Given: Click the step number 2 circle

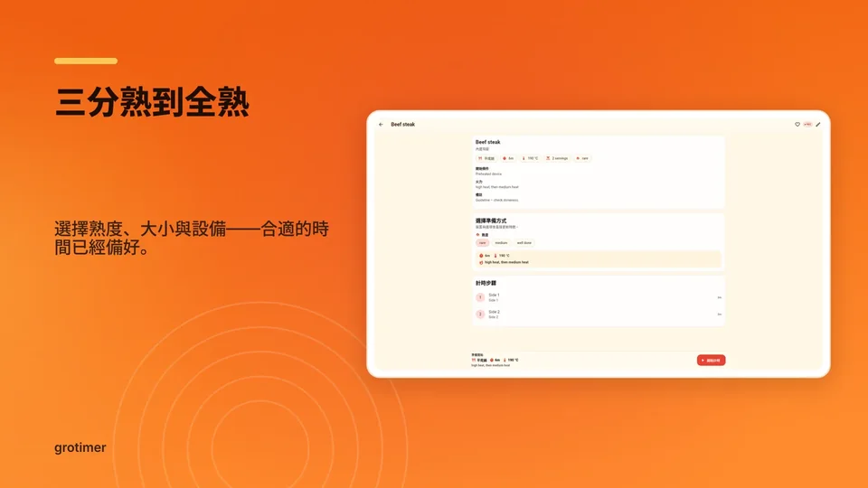Looking at the screenshot, I should [x=480, y=314].
